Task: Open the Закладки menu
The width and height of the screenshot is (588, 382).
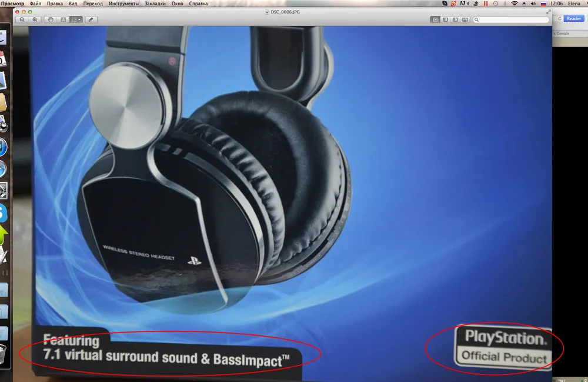Action: tap(155, 4)
